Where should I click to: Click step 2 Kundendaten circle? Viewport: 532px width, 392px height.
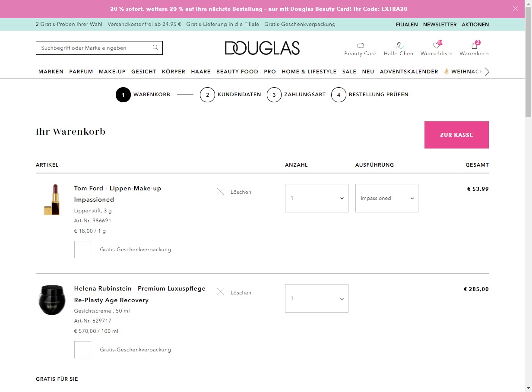[x=207, y=95]
